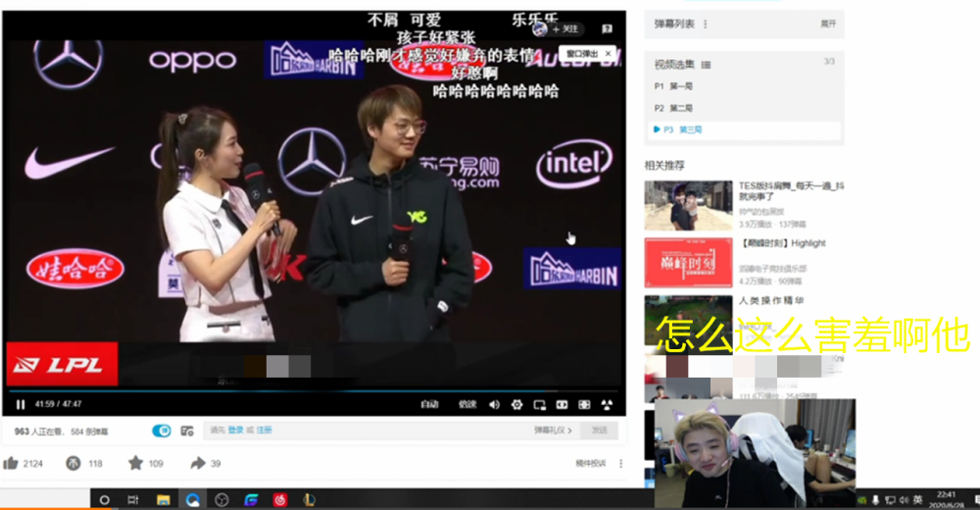The height and width of the screenshot is (510, 980).
Task: Open 【巅峰时刻】Highlight title link
Action: tap(782, 243)
